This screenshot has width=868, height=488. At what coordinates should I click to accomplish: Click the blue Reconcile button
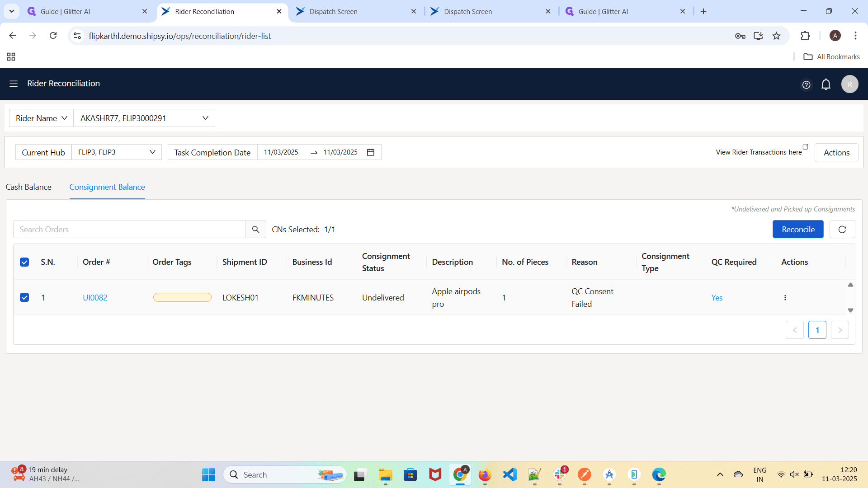[798, 229]
